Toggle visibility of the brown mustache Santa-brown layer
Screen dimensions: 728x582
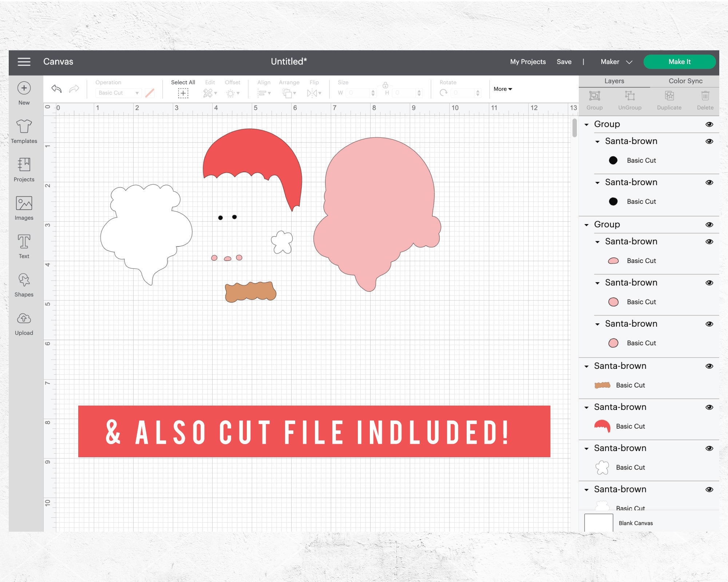[x=709, y=366]
